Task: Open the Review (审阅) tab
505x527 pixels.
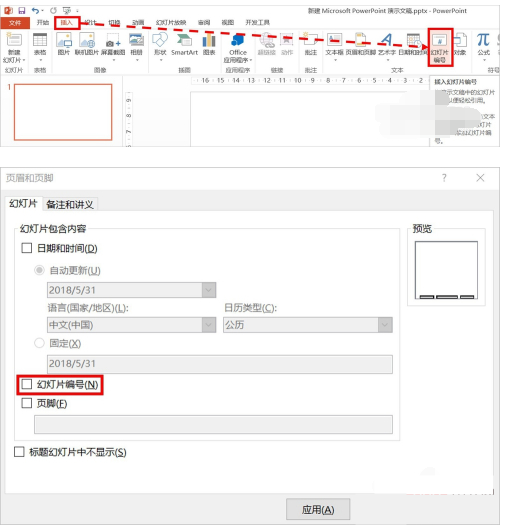Action: click(204, 23)
